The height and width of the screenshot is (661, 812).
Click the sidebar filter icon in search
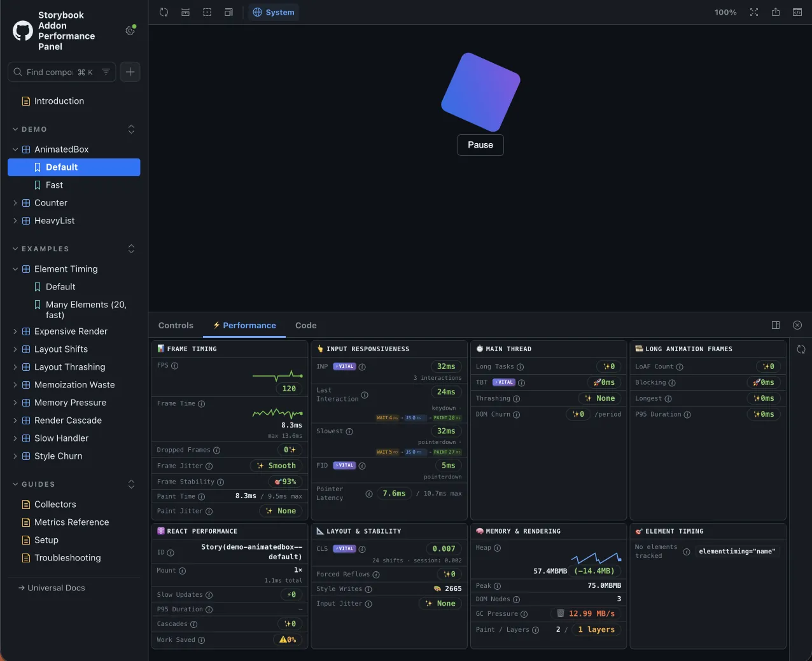(106, 72)
